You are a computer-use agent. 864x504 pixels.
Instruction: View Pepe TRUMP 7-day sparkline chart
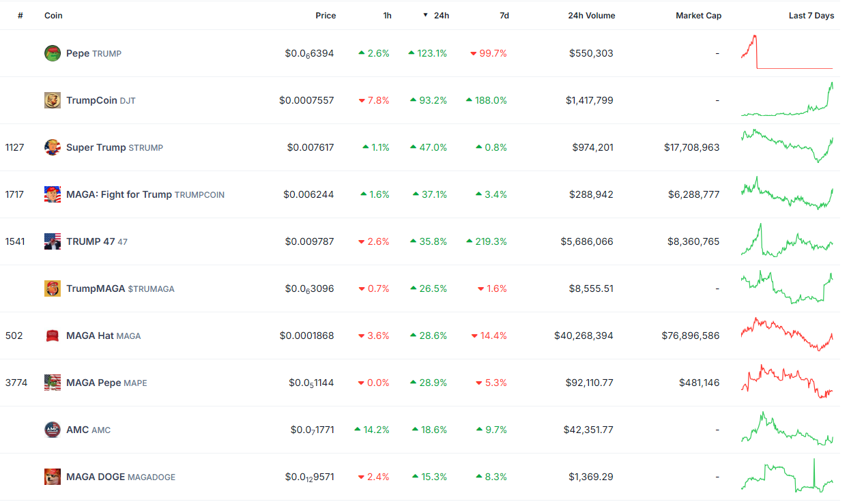pyautogui.click(x=787, y=53)
